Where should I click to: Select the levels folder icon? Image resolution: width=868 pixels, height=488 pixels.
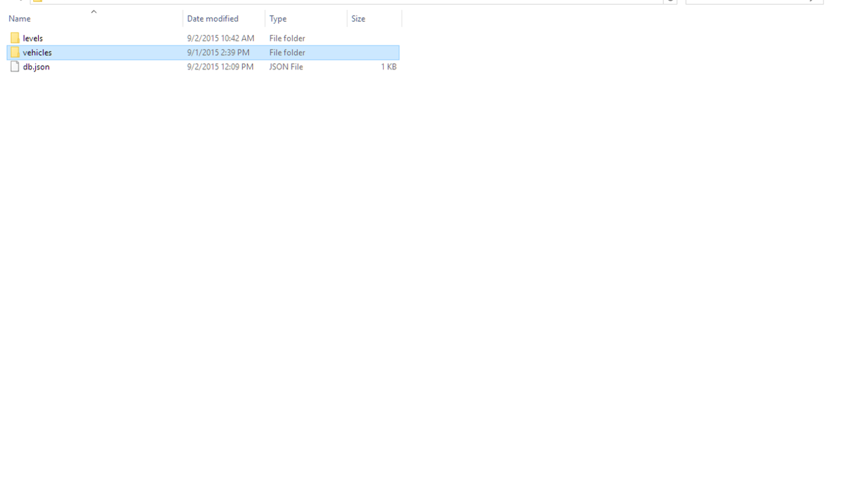click(x=15, y=38)
